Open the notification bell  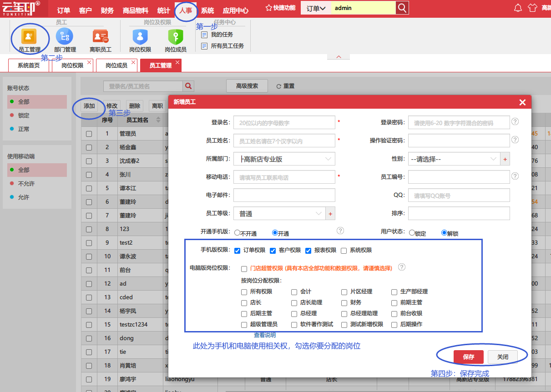click(518, 8)
